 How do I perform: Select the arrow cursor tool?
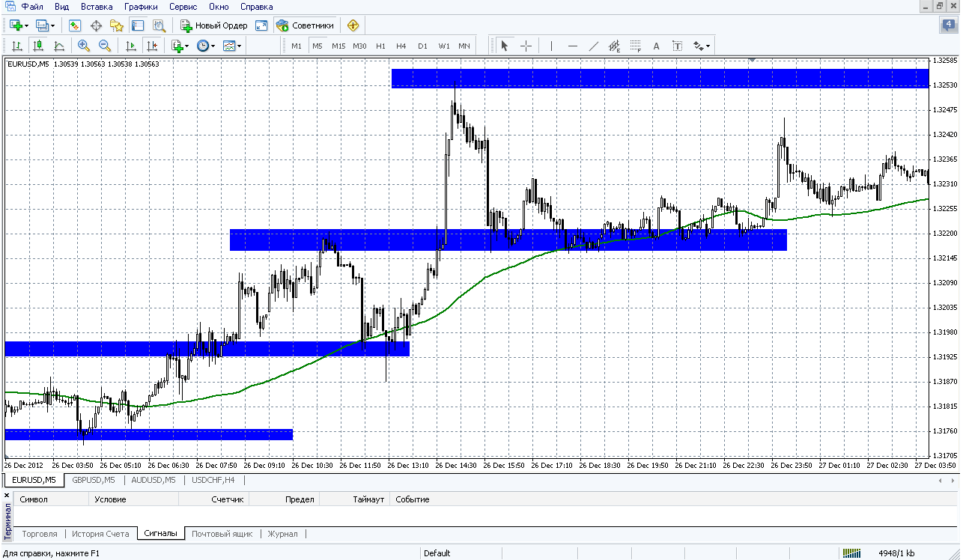(505, 46)
